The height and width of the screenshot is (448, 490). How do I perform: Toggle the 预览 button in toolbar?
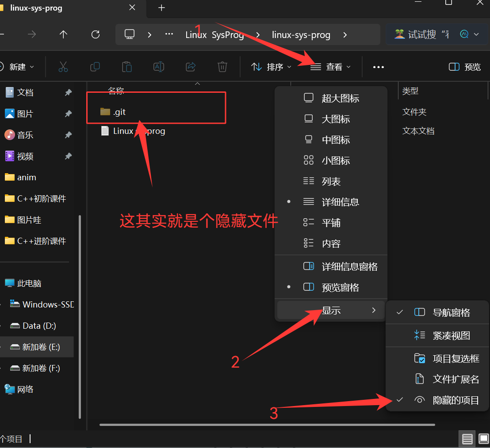465,67
